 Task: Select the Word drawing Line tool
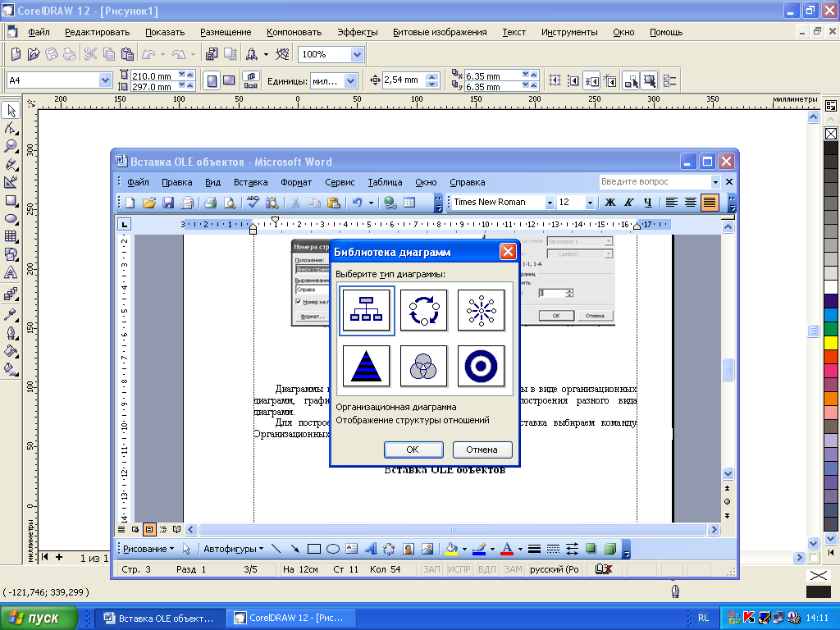[276, 549]
